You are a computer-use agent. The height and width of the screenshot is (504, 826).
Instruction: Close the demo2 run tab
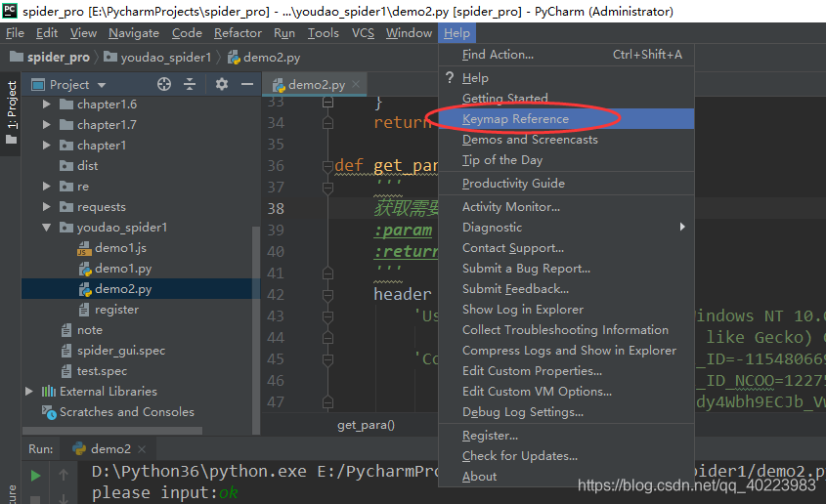click(142, 448)
